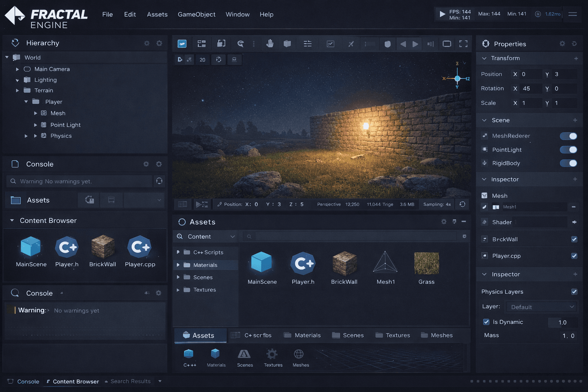Uncheck the Is Dynamic checkbox

[x=486, y=322]
